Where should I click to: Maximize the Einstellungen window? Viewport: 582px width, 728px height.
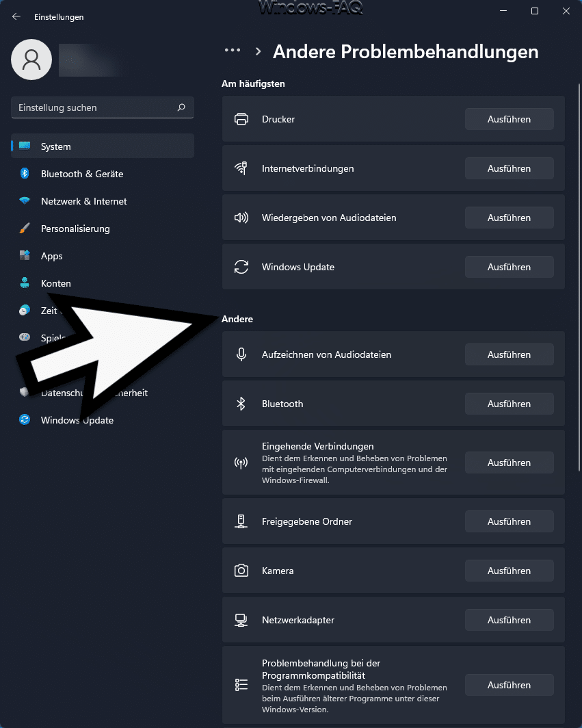(x=535, y=11)
